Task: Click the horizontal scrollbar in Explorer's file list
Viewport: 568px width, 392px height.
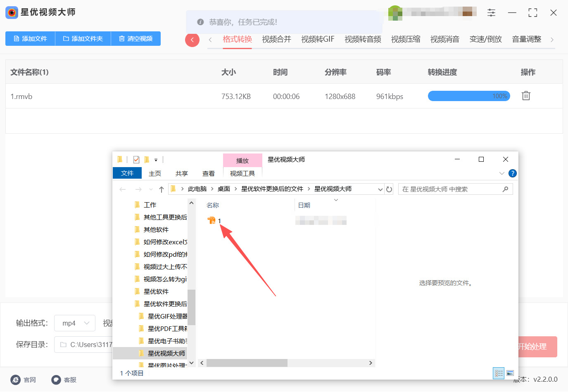Action: click(x=247, y=363)
